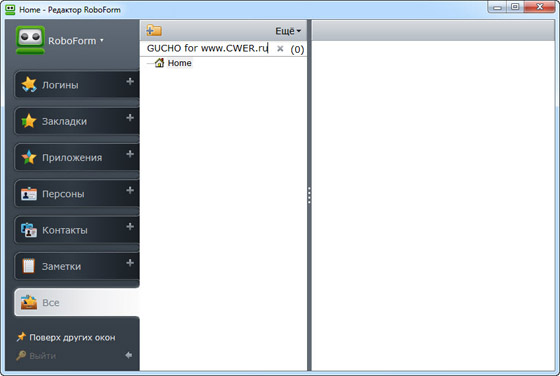Click the panel splitter handle dots
This screenshot has width=560, height=376.
(309, 195)
